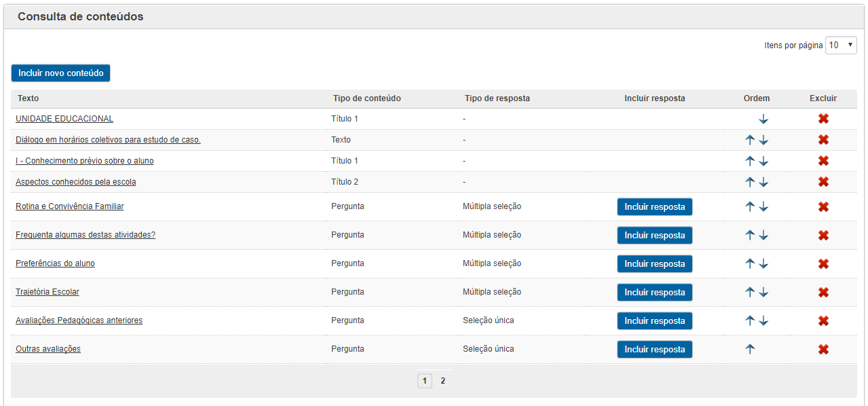Click the 'Texto' column header
868x406 pixels.
(x=29, y=98)
